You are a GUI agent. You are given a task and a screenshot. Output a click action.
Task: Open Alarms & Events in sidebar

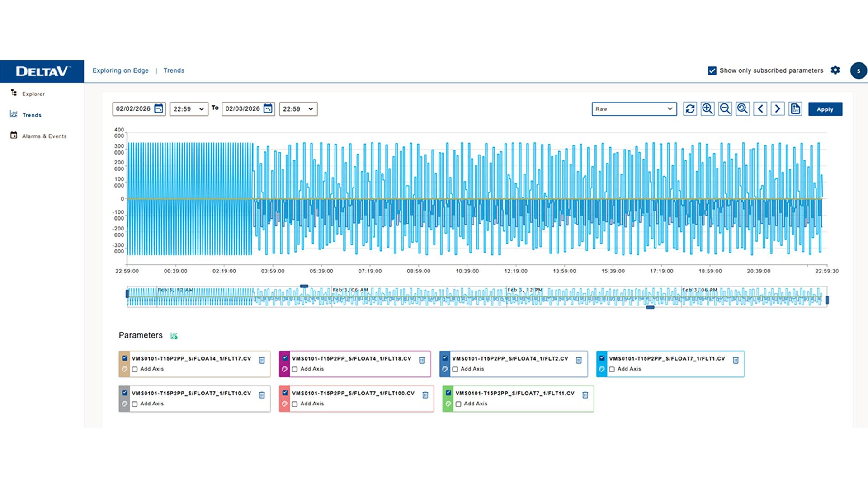(44, 136)
